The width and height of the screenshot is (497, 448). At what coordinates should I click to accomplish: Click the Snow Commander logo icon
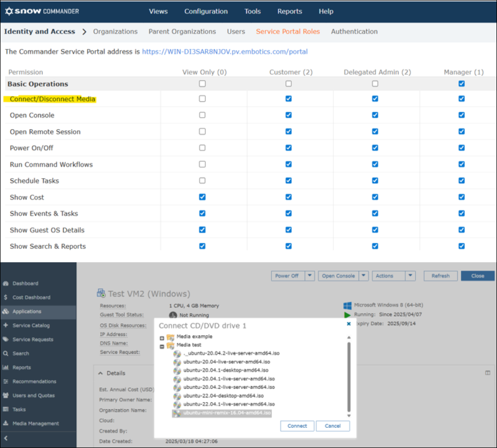(x=9, y=11)
